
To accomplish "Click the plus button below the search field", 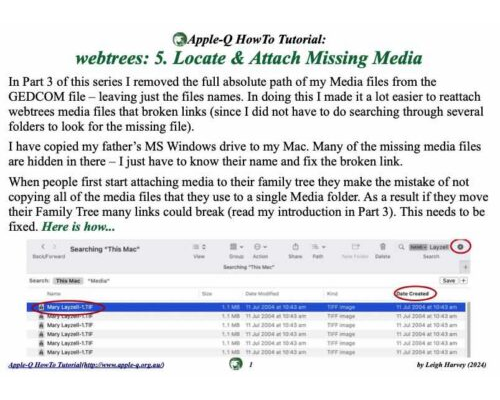I will pyautogui.click(x=465, y=267).
